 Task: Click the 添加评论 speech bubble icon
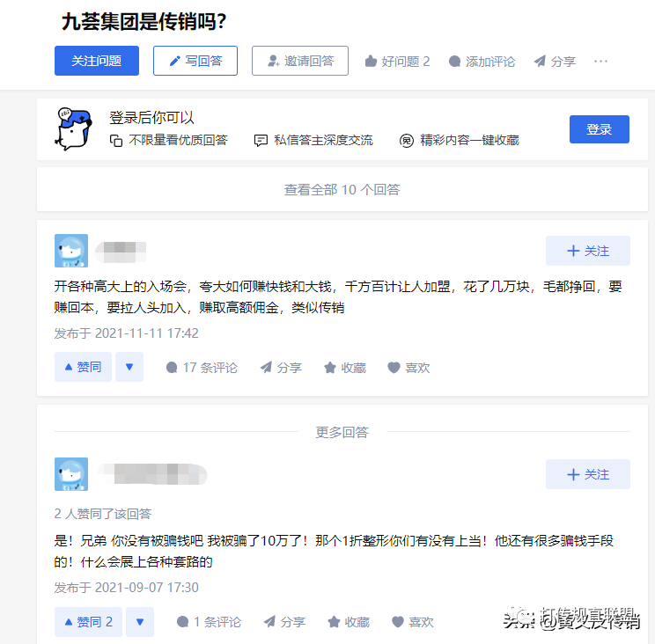(454, 62)
